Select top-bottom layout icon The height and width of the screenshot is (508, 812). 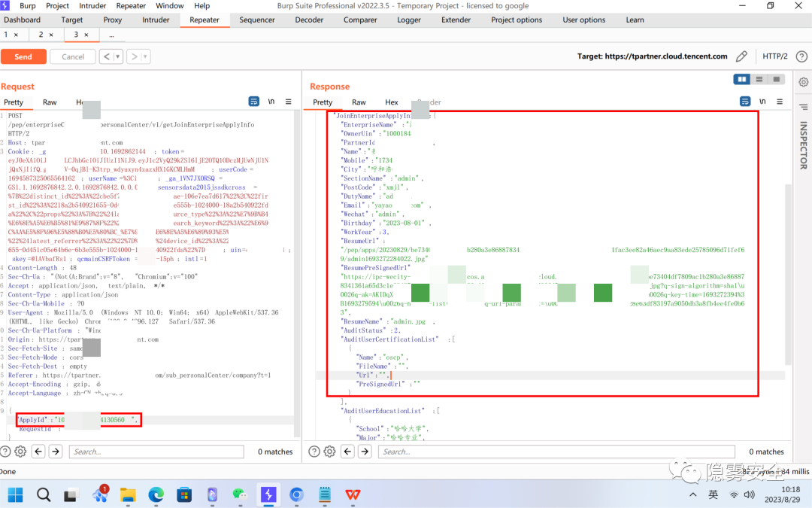point(759,79)
